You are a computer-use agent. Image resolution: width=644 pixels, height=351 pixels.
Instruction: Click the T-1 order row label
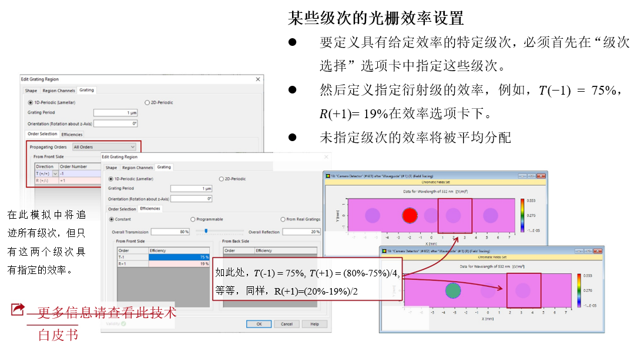[x=133, y=258]
